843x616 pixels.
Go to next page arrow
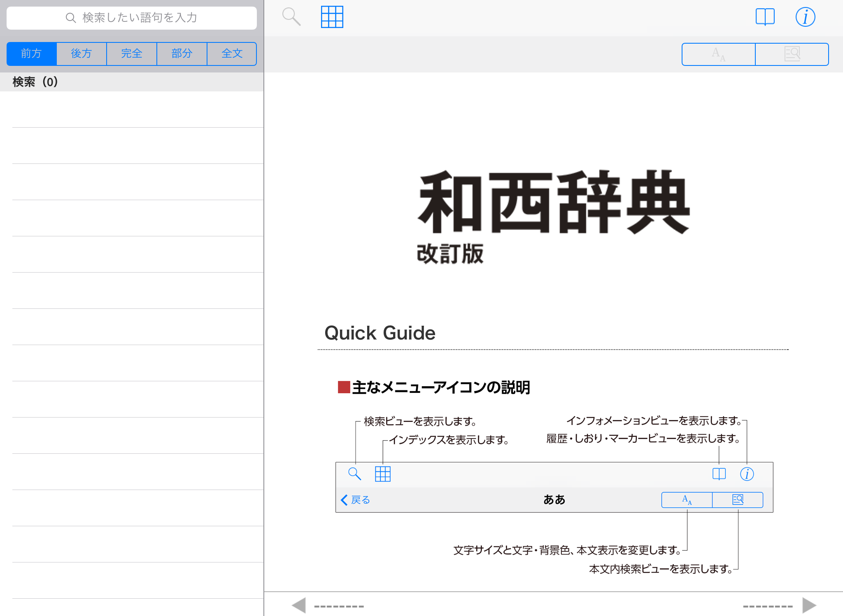[809, 605]
